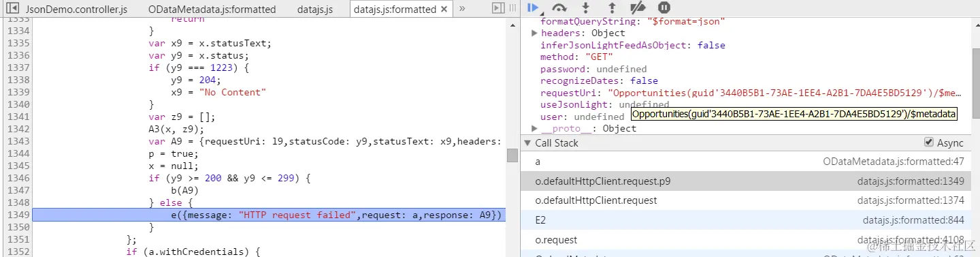Click code 'var x9 = x.statusText;'
980x257 pixels.
[210, 43]
